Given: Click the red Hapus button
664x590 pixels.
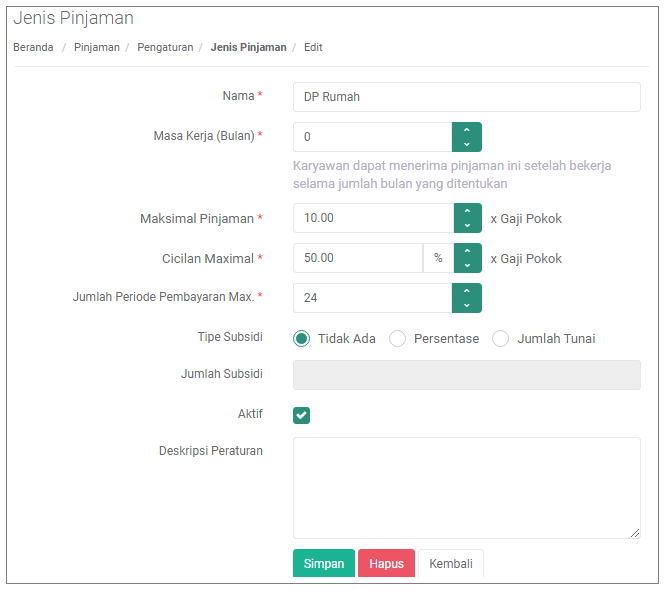Looking at the screenshot, I should coord(387,563).
